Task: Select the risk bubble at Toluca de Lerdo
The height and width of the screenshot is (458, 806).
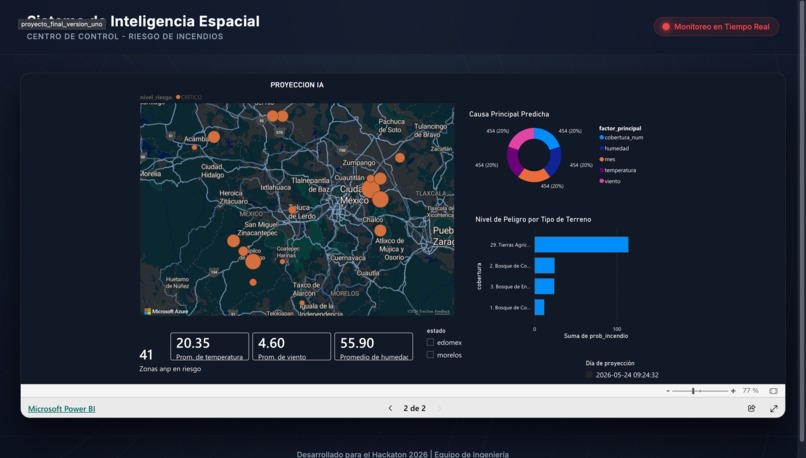Action: pyautogui.click(x=292, y=210)
